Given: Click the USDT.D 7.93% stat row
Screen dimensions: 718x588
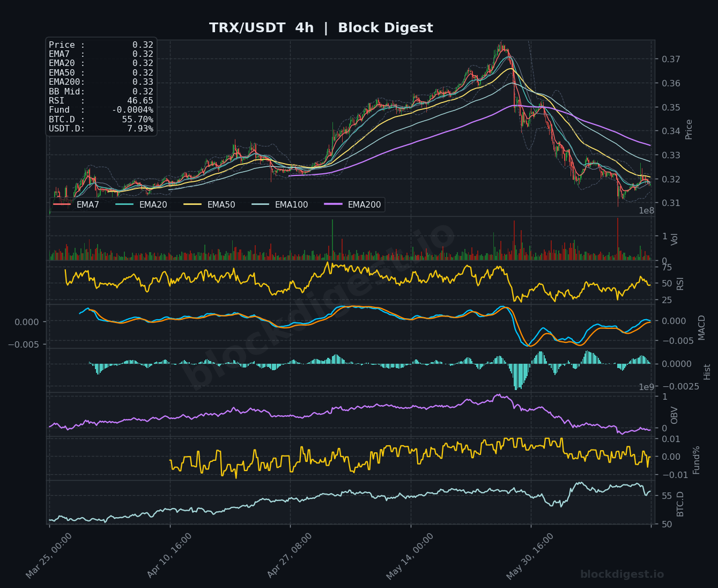Looking at the screenshot, I should [101, 129].
